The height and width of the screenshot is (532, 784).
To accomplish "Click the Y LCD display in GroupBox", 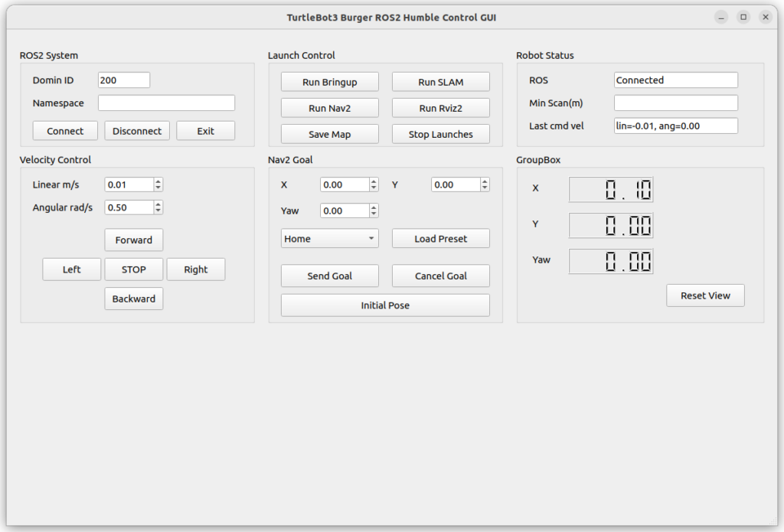I will point(611,225).
